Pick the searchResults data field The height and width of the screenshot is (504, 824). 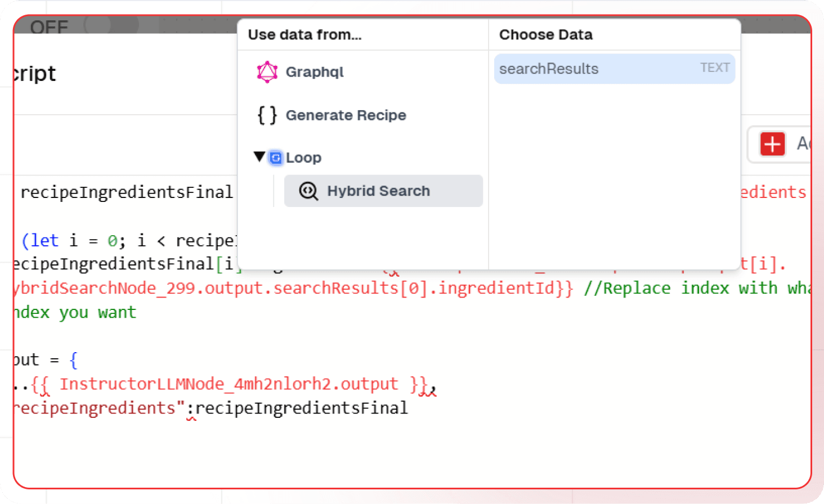click(549, 69)
